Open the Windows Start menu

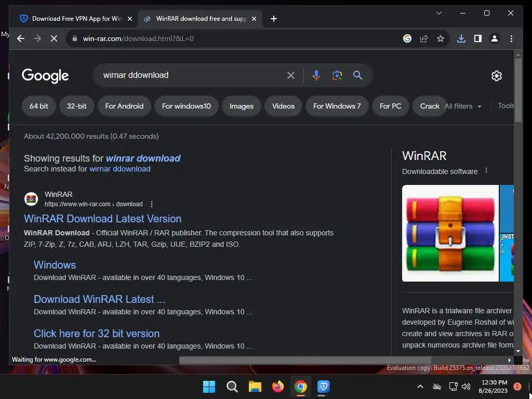pos(209,387)
